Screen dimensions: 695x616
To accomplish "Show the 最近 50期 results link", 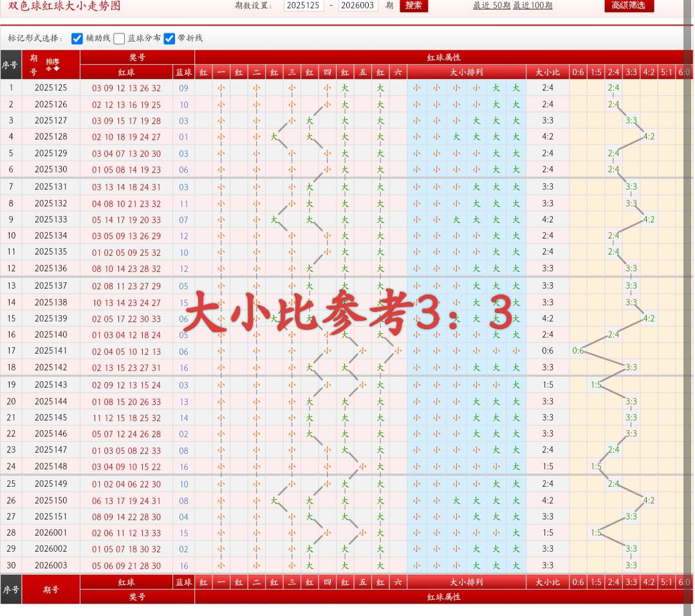I will coord(492,6).
